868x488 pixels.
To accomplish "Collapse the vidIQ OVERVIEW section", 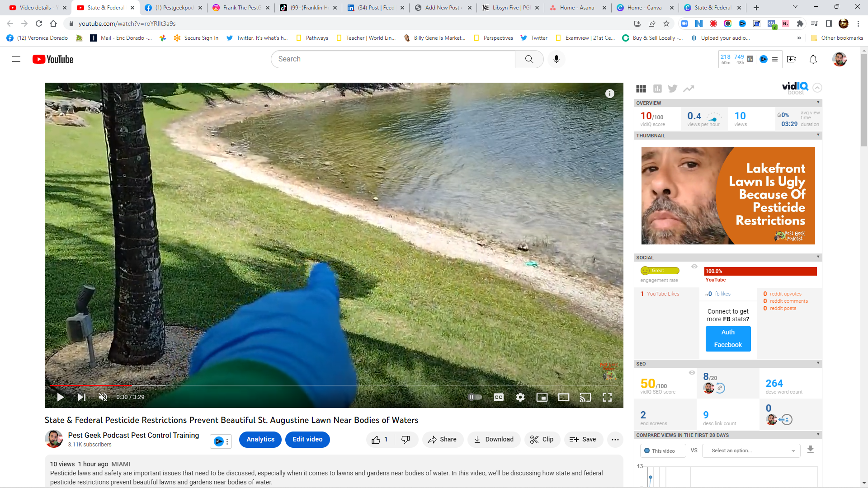I will (818, 103).
